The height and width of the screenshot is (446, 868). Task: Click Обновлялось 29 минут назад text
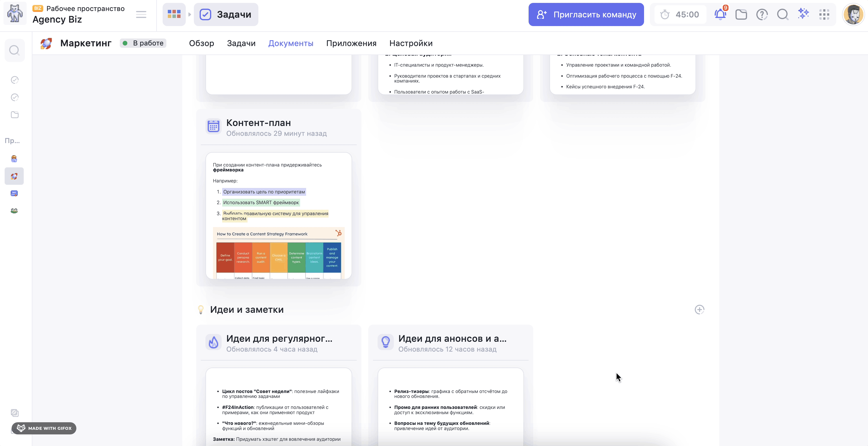click(276, 134)
